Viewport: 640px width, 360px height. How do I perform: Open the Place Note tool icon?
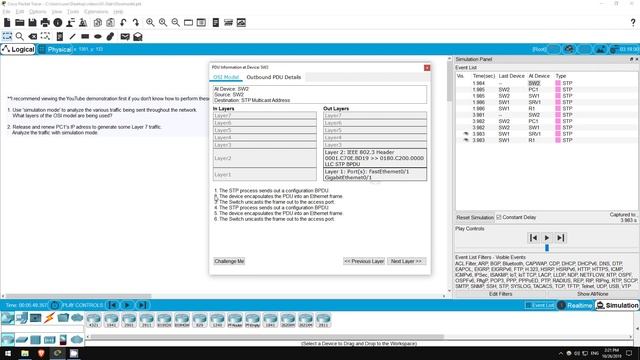tap(60, 36)
